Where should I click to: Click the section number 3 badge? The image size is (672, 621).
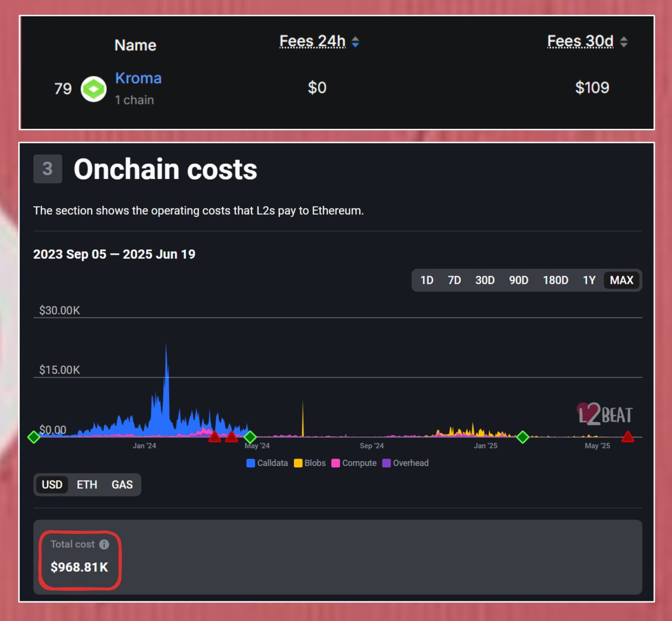[48, 169]
